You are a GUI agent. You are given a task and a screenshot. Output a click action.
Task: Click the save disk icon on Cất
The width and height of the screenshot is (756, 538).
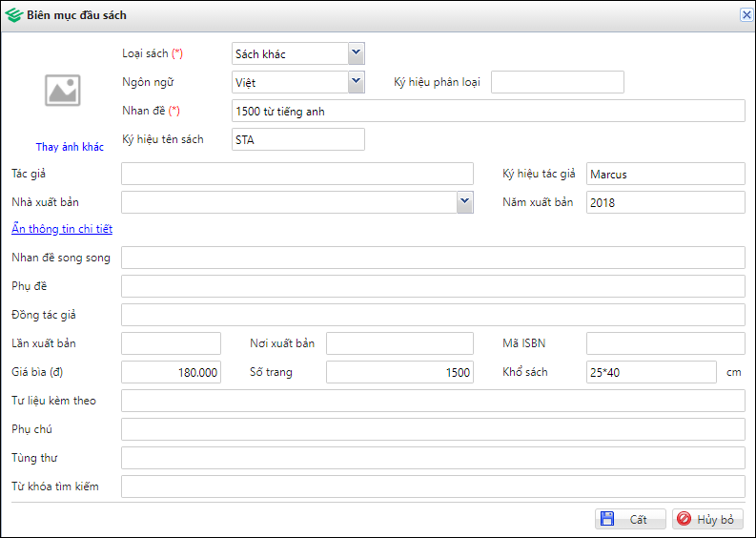point(605,520)
